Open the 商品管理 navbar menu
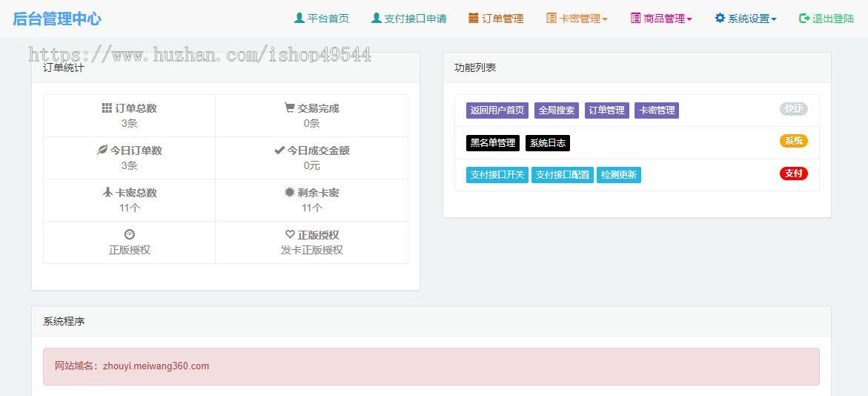The height and width of the screenshot is (396, 868). click(661, 19)
